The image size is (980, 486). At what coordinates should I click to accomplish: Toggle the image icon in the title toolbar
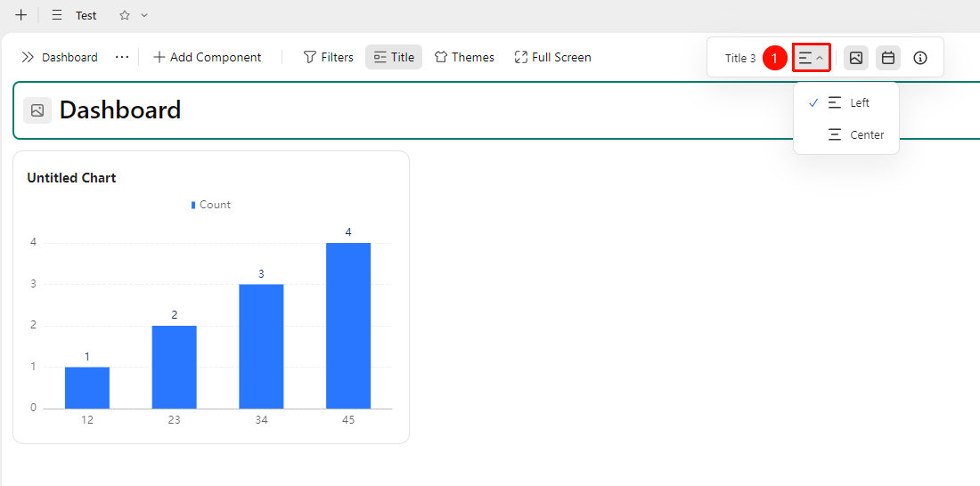(855, 58)
